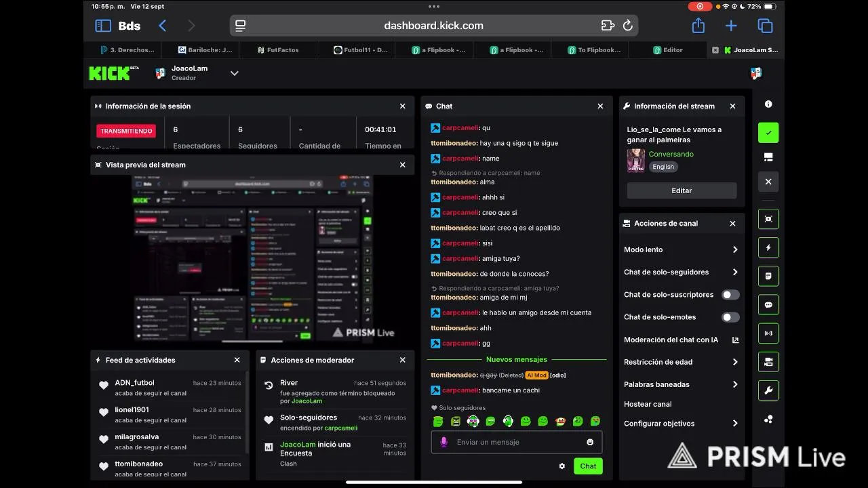Toggle the wrench widget icon in sidebar
This screenshot has height=488, width=868.
[x=768, y=390]
